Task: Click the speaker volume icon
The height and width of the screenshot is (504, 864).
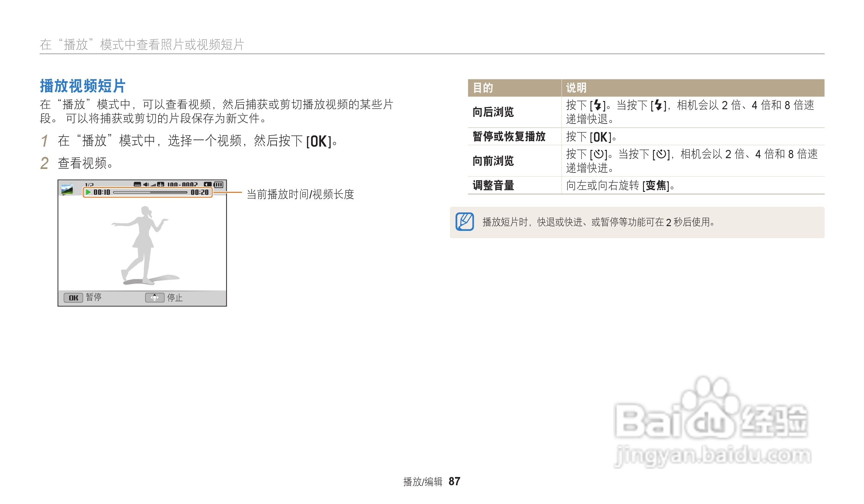Action: (146, 185)
